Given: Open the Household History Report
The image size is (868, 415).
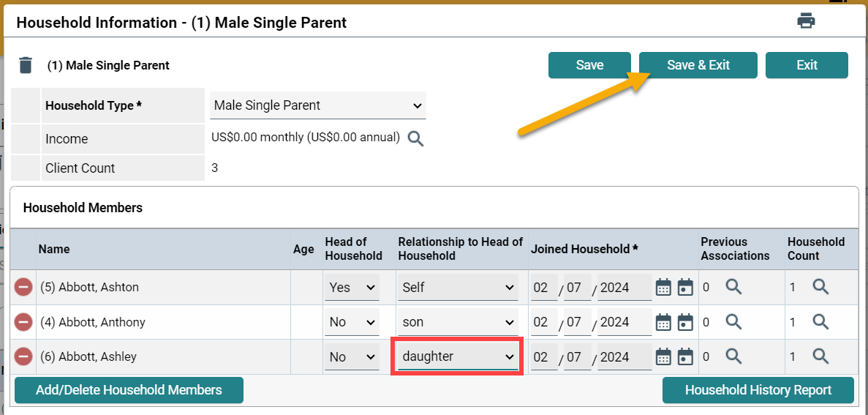Looking at the screenshot, I should point(758,390).
